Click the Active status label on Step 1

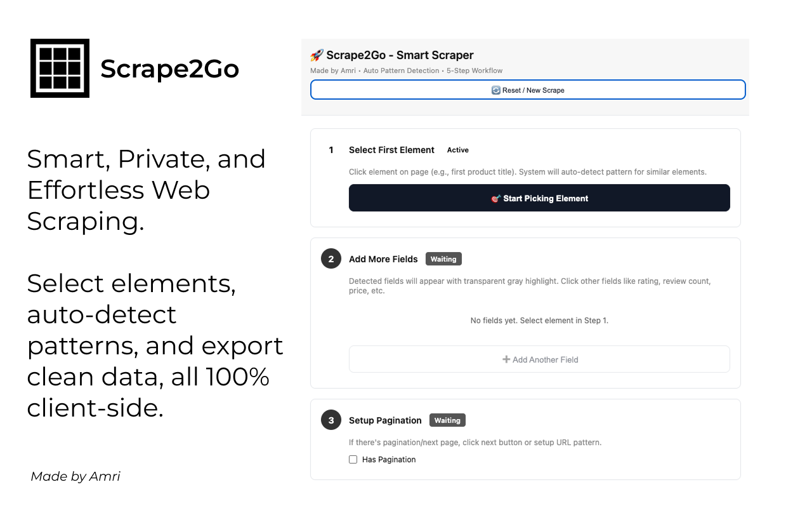457,150
